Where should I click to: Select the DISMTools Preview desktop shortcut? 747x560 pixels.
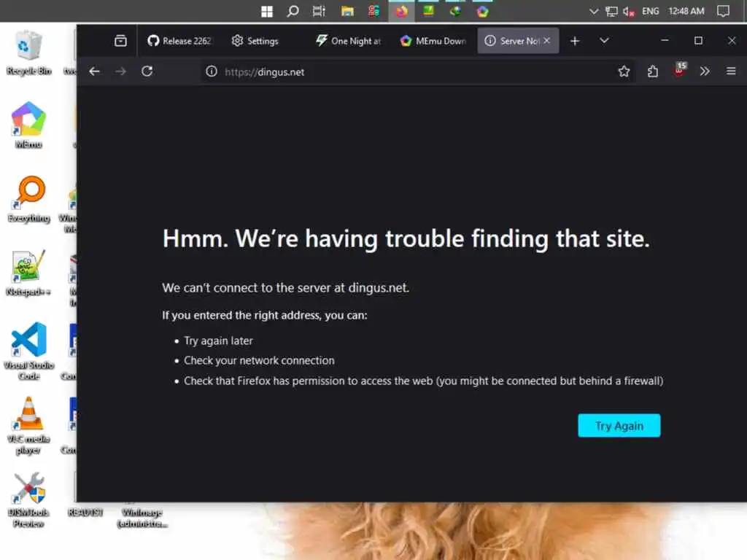click(28, 500)
